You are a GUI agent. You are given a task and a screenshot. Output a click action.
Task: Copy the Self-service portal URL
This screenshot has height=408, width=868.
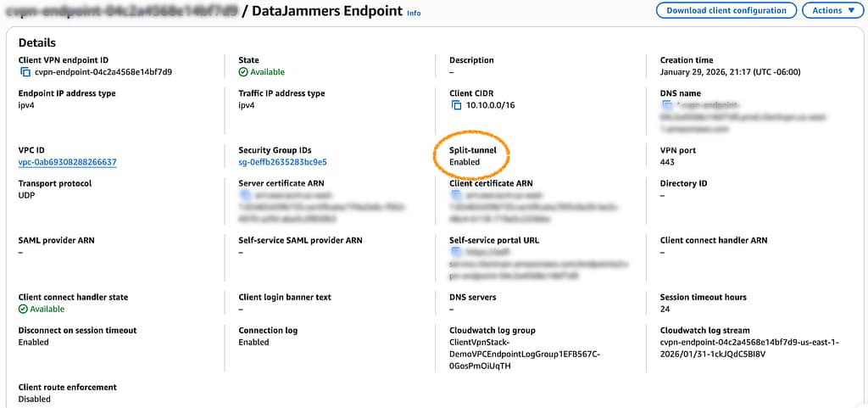tap(456, 252)
